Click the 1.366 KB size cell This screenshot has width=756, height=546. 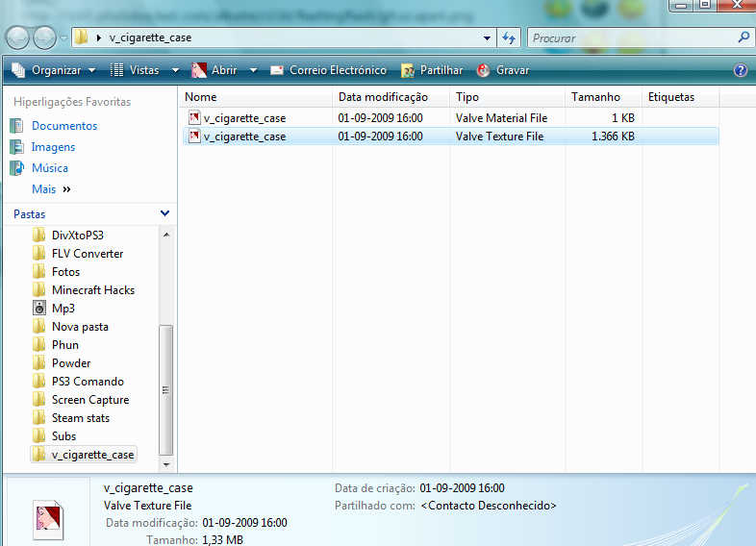(613, 136)
